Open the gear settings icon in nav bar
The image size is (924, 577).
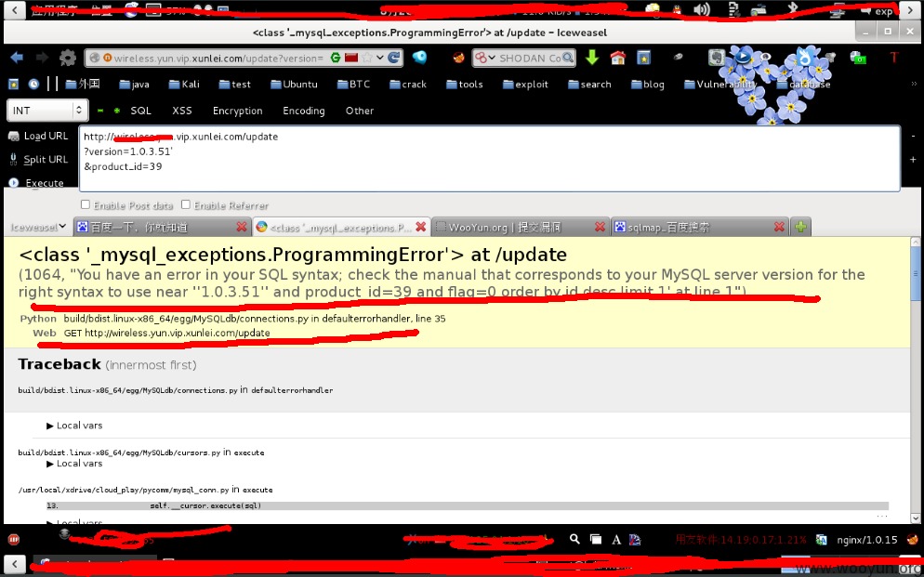tap(68, 57)
